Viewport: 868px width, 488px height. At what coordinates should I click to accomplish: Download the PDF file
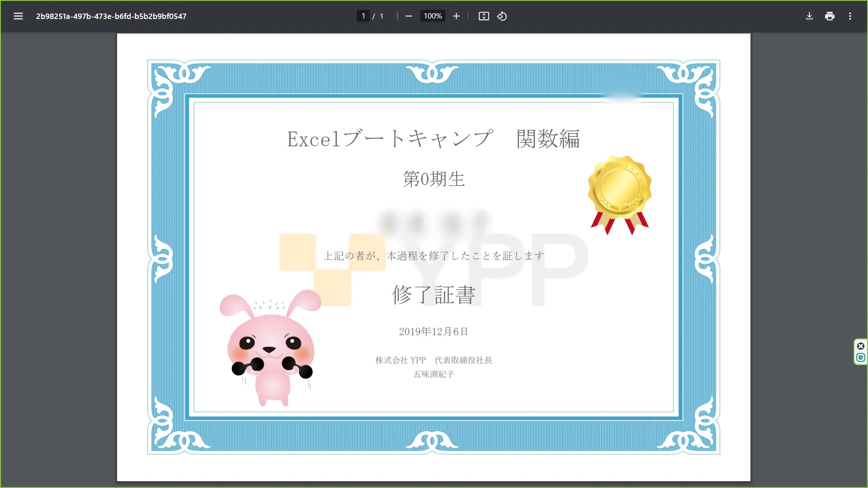809,16
